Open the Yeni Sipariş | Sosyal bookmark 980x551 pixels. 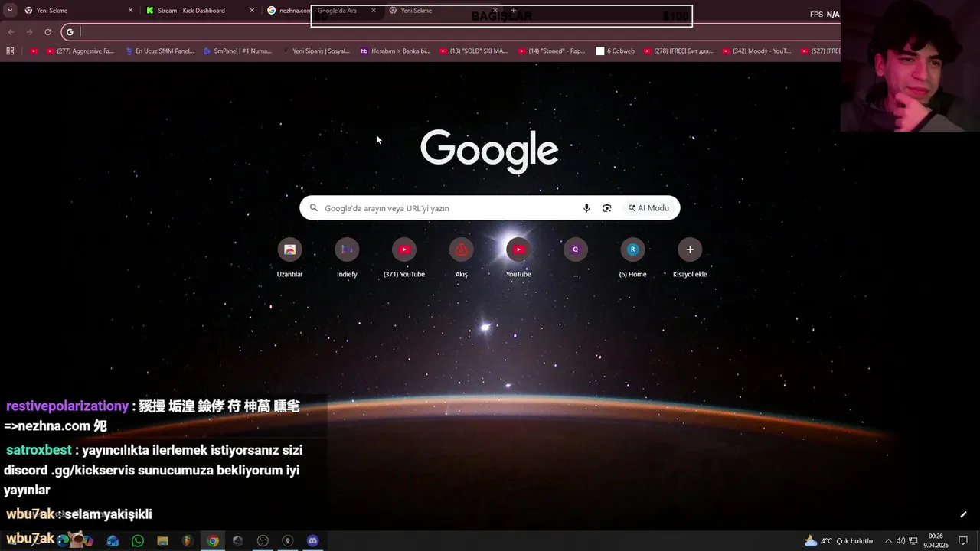315,51
